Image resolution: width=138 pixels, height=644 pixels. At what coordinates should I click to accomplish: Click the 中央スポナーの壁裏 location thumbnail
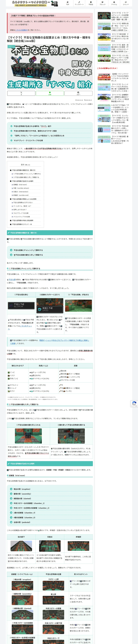(x=53, y=615)
